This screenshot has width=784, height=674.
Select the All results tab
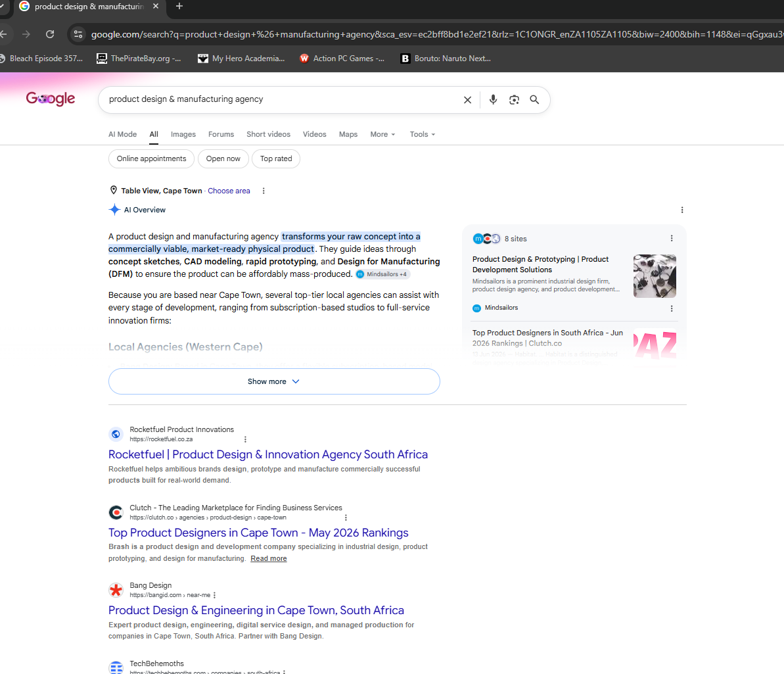[154, 135]
